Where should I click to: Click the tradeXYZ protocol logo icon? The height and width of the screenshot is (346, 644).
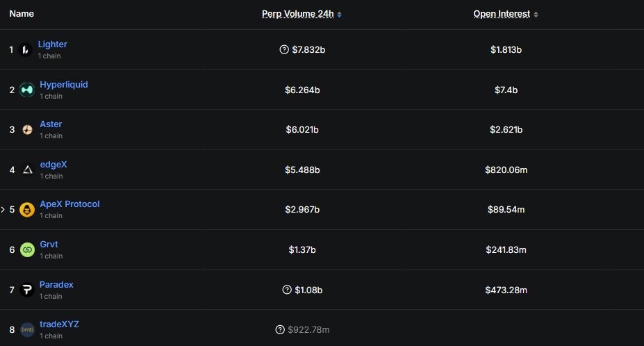(27, 329)
